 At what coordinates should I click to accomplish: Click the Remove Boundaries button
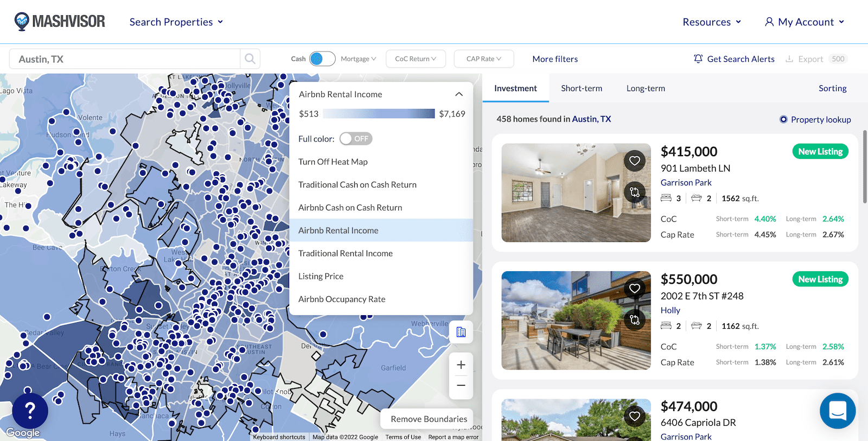429,419
